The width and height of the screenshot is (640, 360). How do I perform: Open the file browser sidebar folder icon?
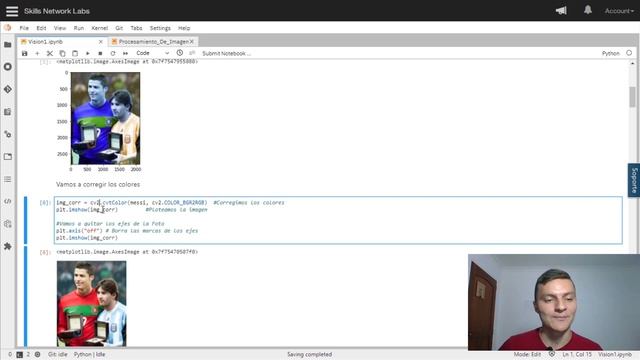point(8,44)
